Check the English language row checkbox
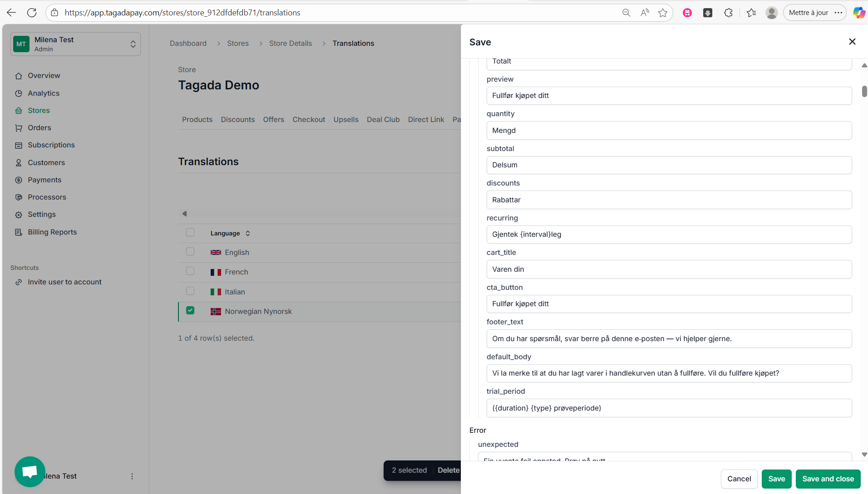Image resolution: width=868 pixels, height=494 pixels. pos(190,252)
